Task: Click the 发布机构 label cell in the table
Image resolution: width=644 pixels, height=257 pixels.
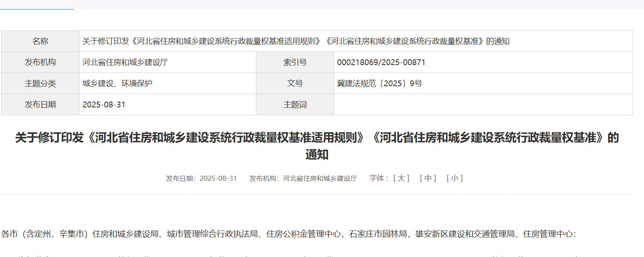Action: click(x=40, y=63)
